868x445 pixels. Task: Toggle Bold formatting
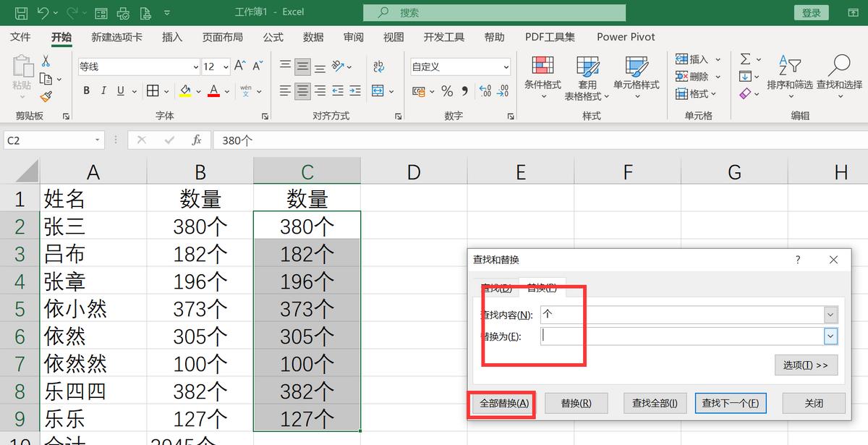(85, 90)
